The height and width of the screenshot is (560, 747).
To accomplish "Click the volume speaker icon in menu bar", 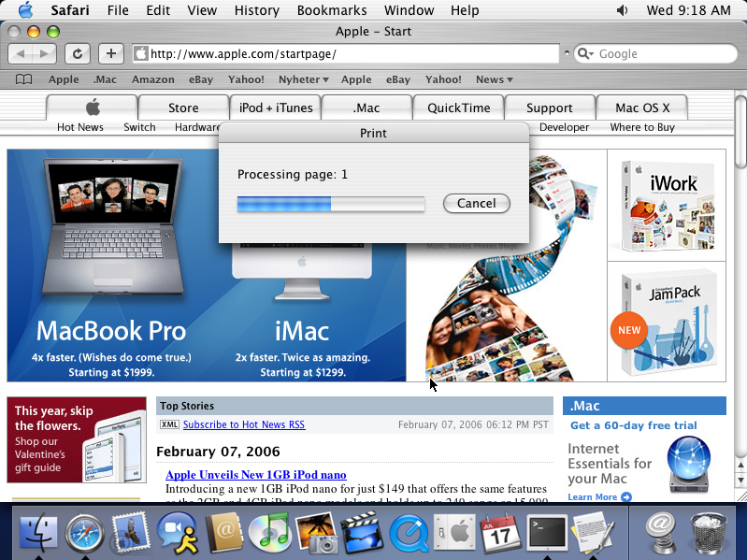I will [622, 10].
